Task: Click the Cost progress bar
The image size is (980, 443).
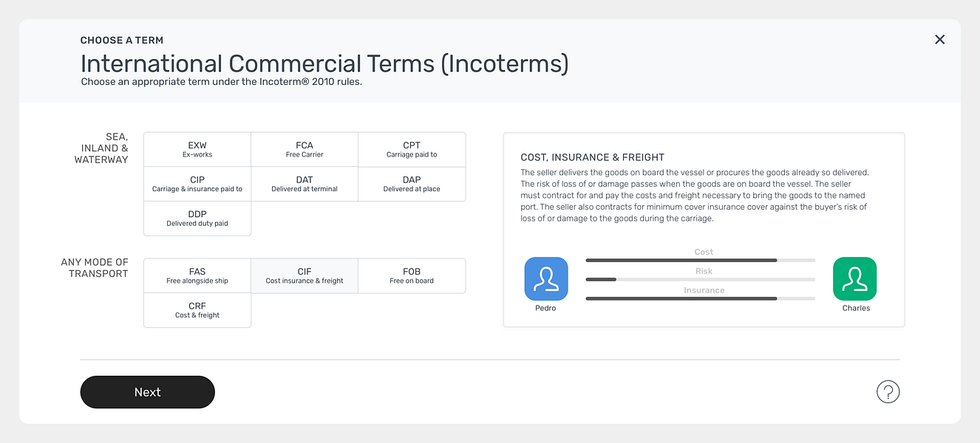Action: point(700,260)
